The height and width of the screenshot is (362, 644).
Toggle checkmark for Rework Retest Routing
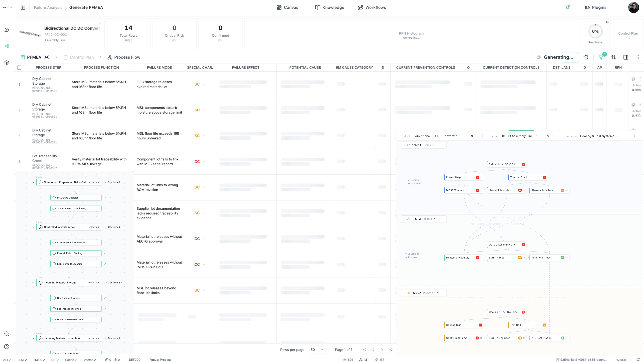pyautogui.click(x=105, y=253)
